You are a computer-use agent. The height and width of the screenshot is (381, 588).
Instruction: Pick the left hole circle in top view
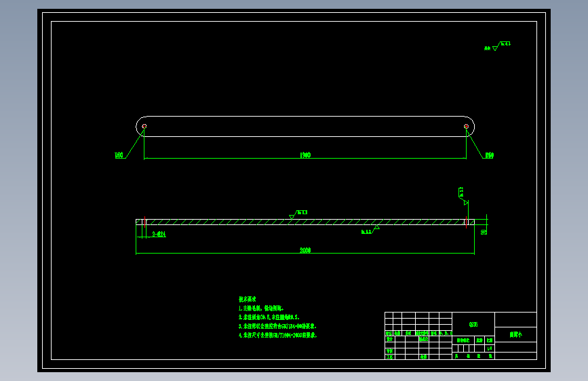point(144,126)
